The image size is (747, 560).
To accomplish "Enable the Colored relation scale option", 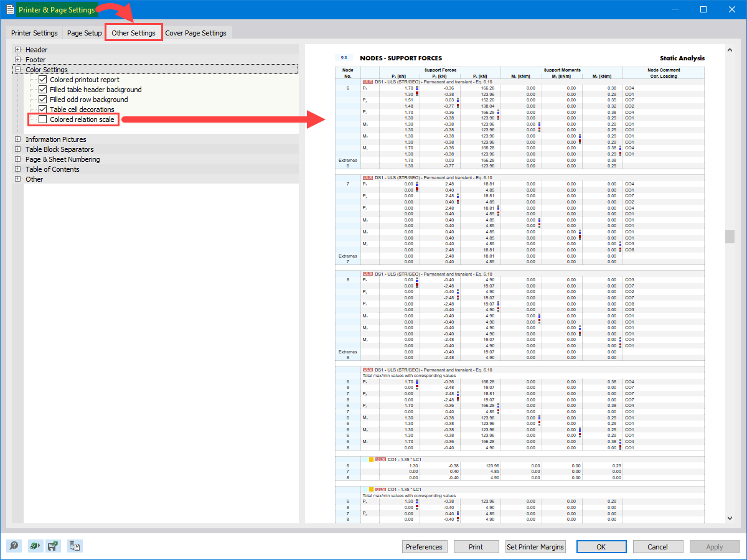I will (x=42, y=119).
